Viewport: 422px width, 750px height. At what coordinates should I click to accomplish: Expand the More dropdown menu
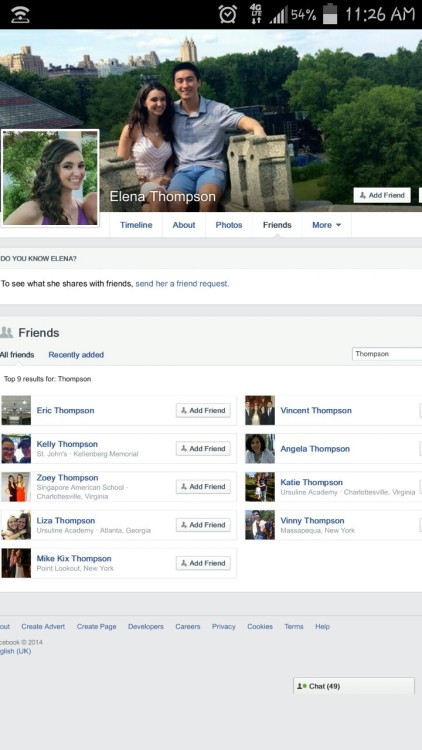pyautogui.click(x=326, y=225)
